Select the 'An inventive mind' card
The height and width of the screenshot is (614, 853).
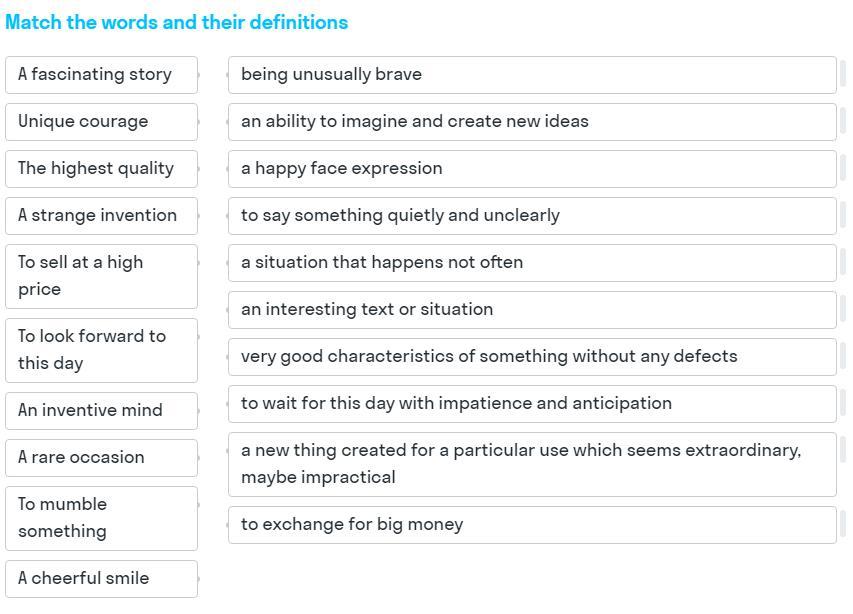[x=101, y=411]
